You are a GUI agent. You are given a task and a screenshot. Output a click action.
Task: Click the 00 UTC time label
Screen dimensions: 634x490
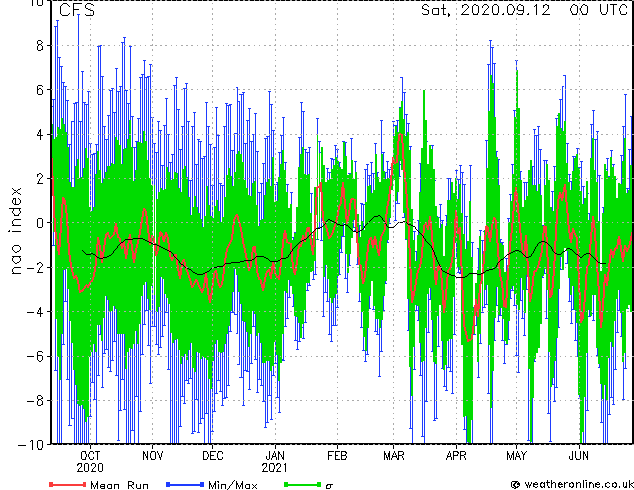pyautogui.click(x=598, y=10)
